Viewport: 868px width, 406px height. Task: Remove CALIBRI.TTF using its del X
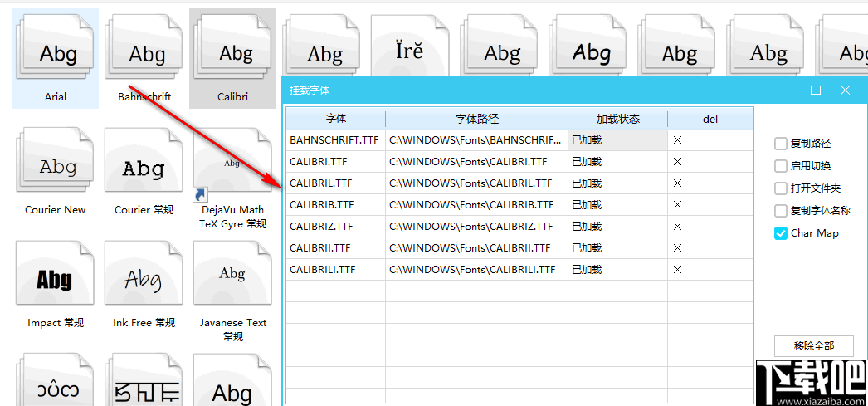point(677,162)
